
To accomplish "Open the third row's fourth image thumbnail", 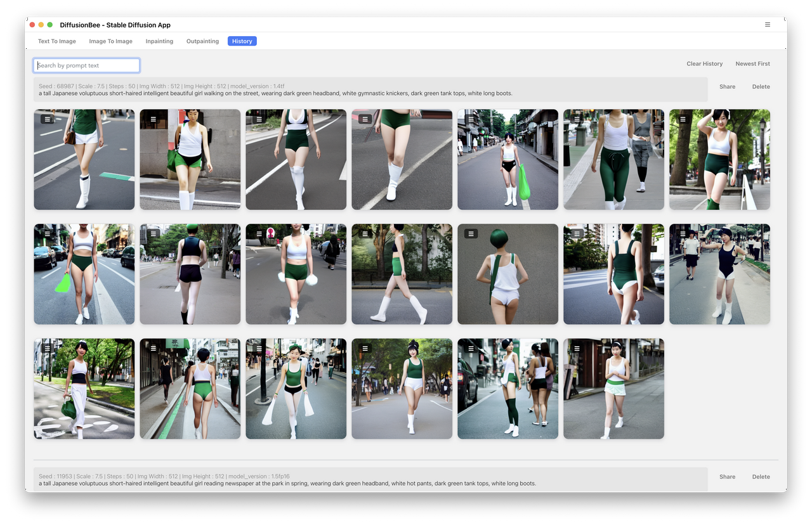I will click(x=402, y=393).
